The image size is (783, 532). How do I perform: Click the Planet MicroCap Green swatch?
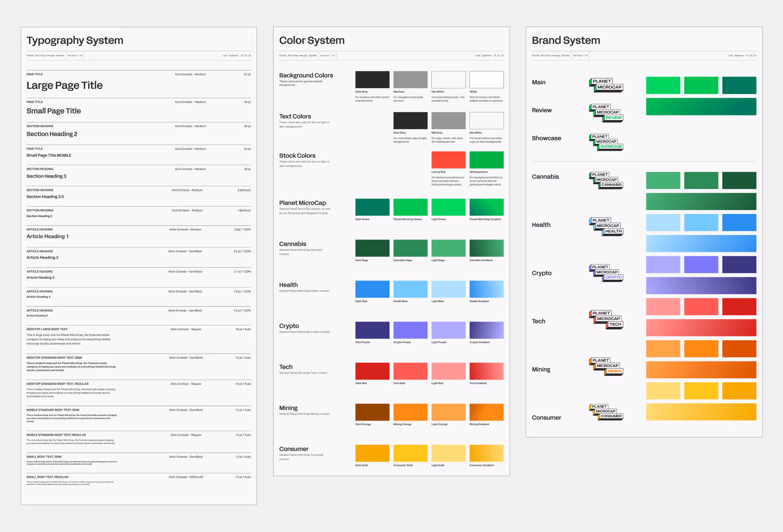410,207
